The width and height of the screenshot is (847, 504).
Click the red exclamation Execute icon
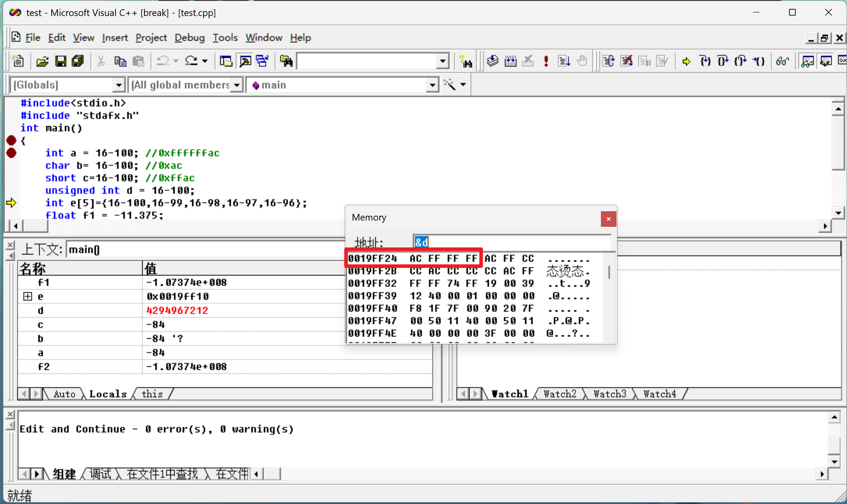[x=546, y=61]
